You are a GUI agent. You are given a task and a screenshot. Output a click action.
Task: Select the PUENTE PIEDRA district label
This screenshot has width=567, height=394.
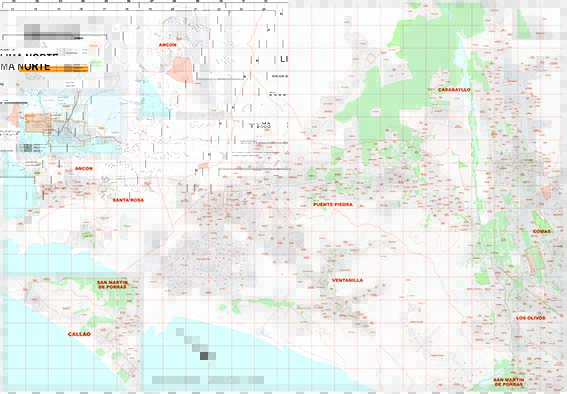click(333, 205)
